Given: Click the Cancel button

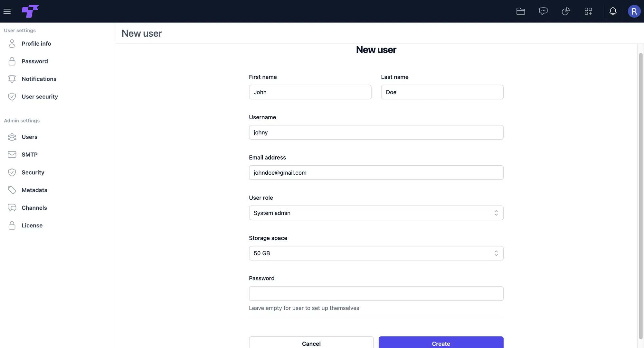Looking at the screenshot, I should point(311,343).
